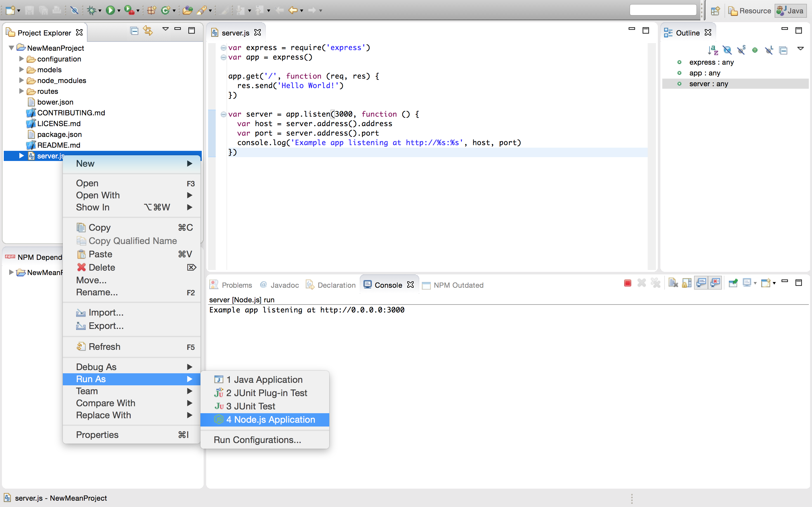
Task: Toggle Scroll Lock in Console toolbar
Action: (x=687, y=283)
